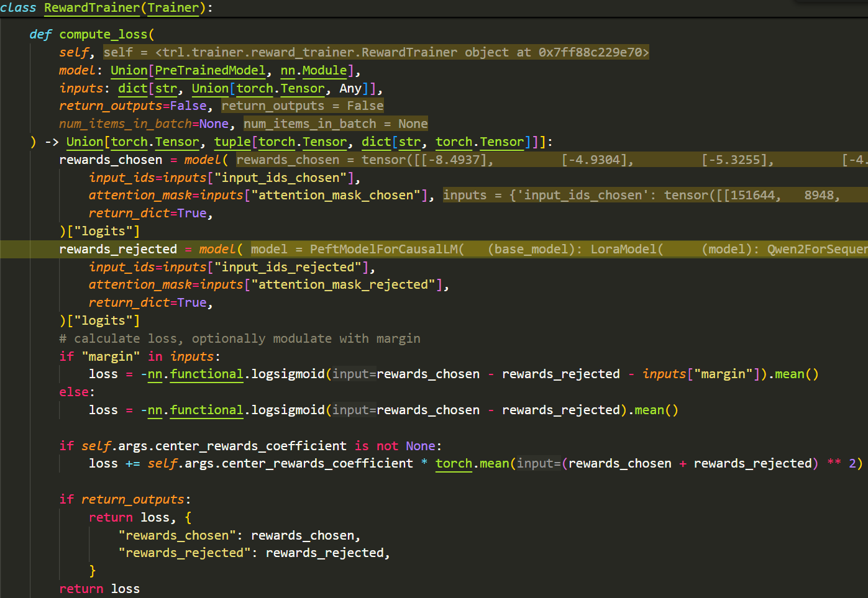Click Module in the nn.Module type hint
Image resolution: width=868 pixels, height=598 pixels.
pos(324,70)
